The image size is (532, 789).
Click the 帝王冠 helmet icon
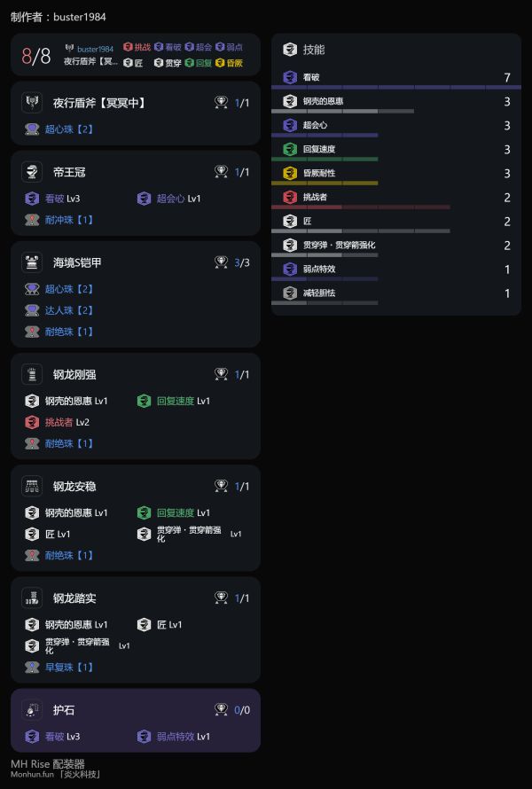tap(33, 172)
